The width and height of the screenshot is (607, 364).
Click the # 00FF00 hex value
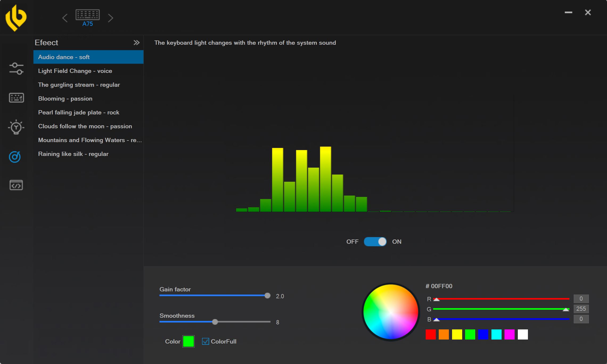pyautogui.click(x=439, y=286)
